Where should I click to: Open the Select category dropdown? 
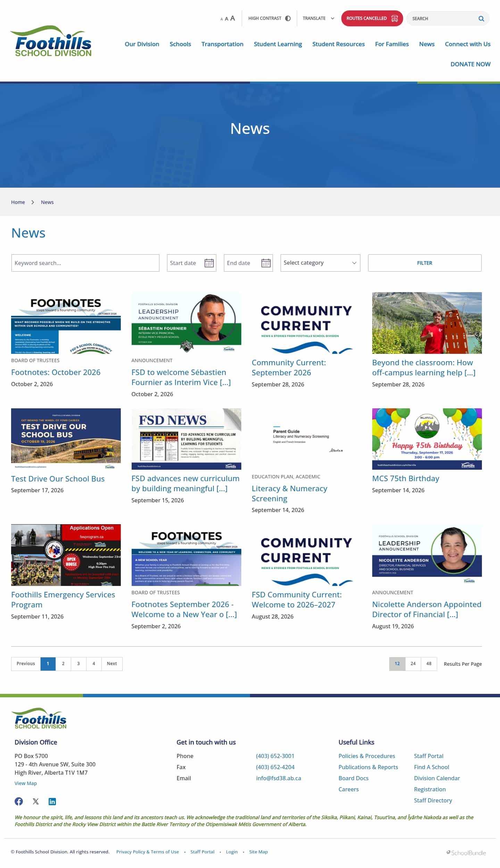pyautogui.click(x=320, y=263)
